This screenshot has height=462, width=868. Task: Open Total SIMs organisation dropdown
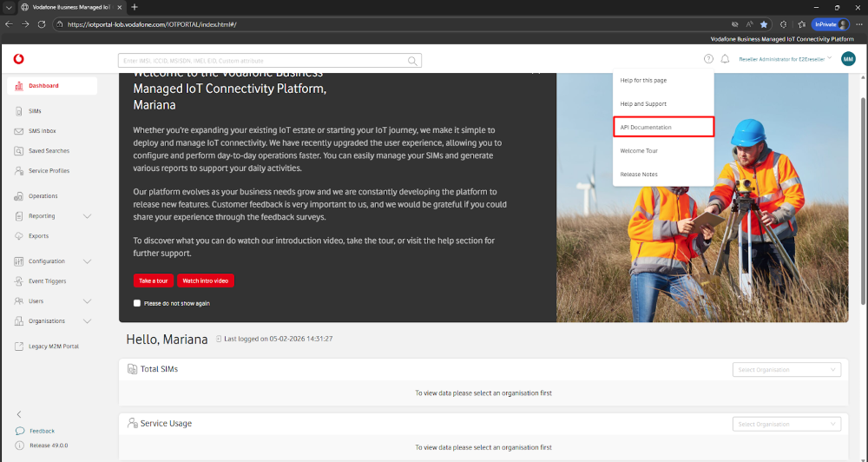coord(786,370)
